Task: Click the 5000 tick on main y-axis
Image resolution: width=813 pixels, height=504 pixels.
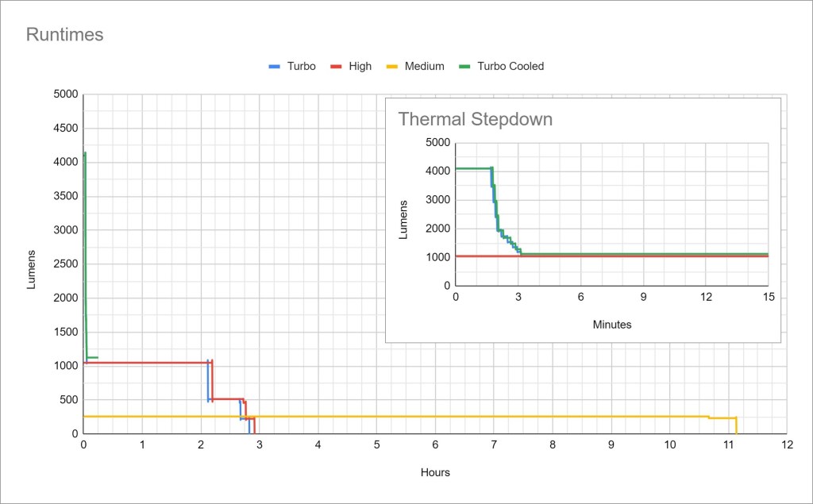Action: (65, 94)
